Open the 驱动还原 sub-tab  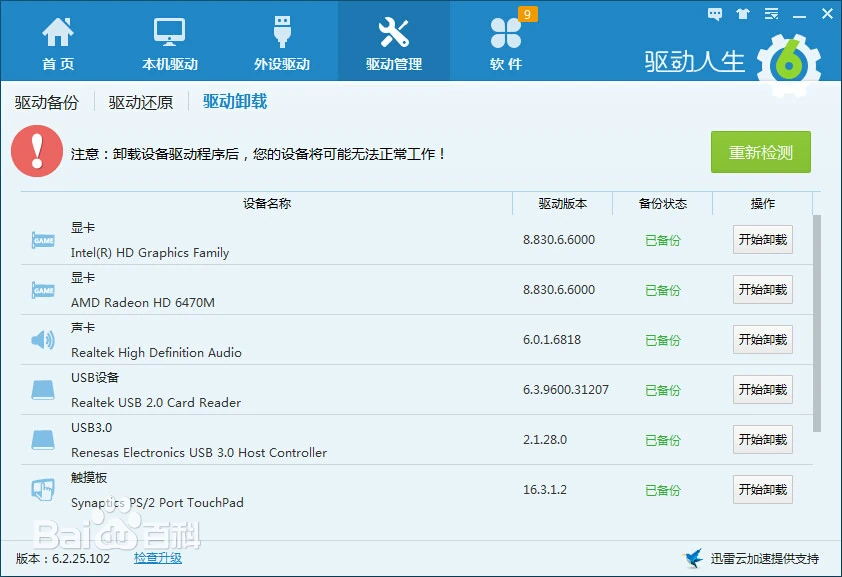pyautogui.click(x=140, y=101)
